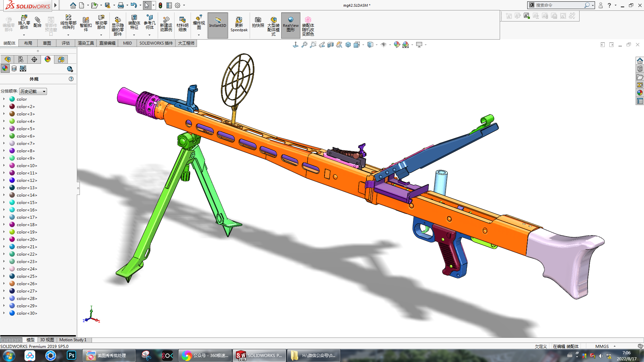
Task: Open the ConfigurationManager tab icon
Action: 21,59
